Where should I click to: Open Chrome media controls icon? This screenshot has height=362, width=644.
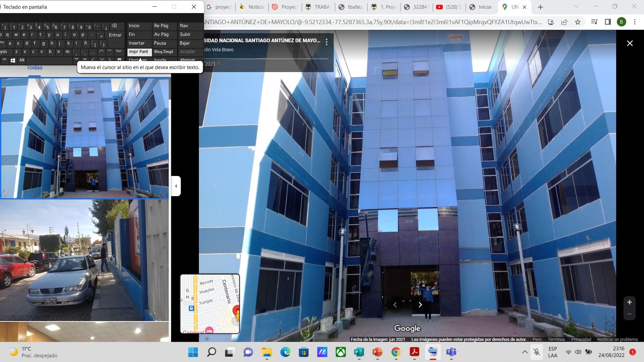[594, 22]
